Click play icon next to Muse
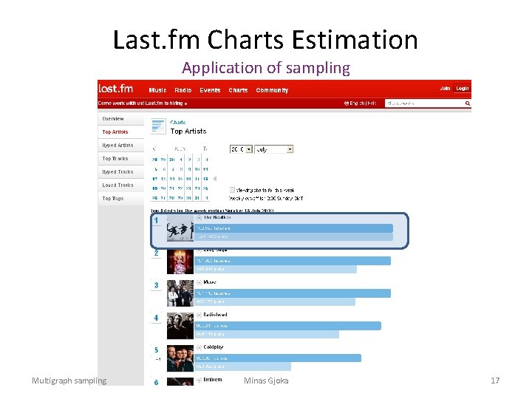Screen dimensions: 532x399 [x=199, y=282]
